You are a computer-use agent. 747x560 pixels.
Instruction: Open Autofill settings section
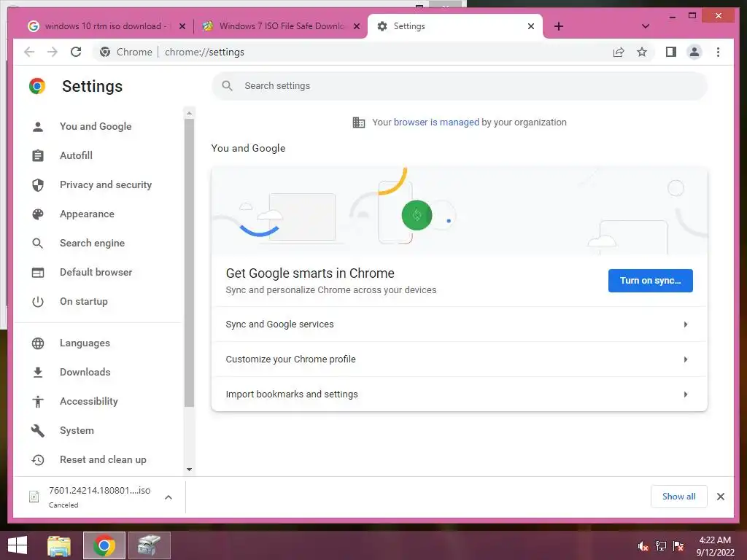(x=76, y=155)
